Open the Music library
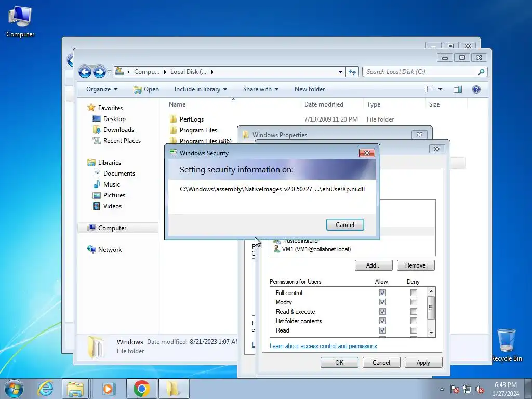Screen dimensions: 532x399 coord(111,184)
